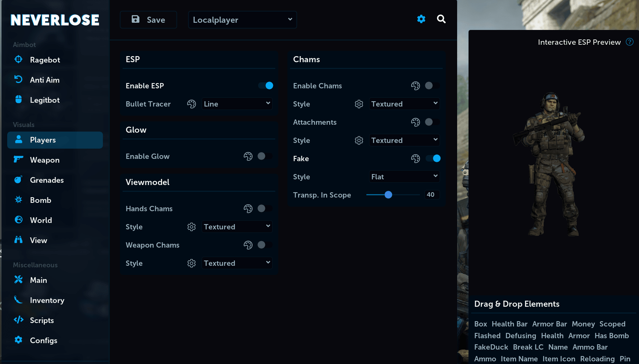
Task: Click the search magnifier icon
Action: [x=441, y=19]
